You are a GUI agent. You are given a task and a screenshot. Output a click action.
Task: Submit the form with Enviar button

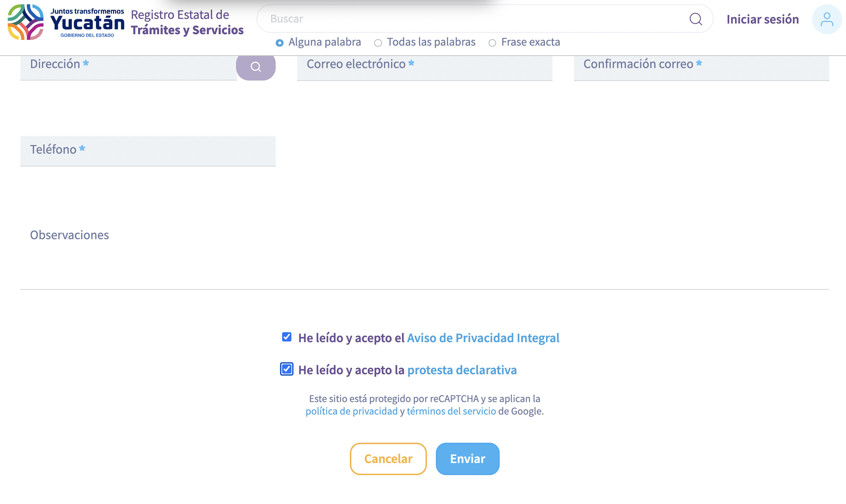click(467, 459)
